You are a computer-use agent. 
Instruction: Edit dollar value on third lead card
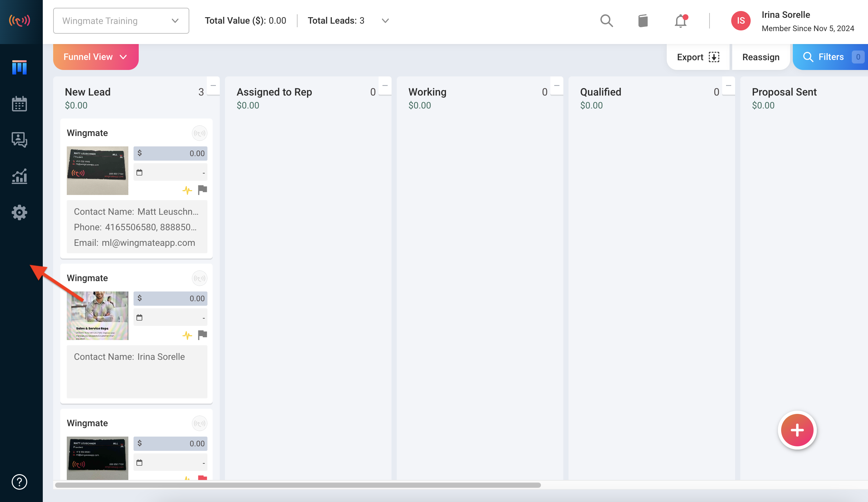[170, 444]
